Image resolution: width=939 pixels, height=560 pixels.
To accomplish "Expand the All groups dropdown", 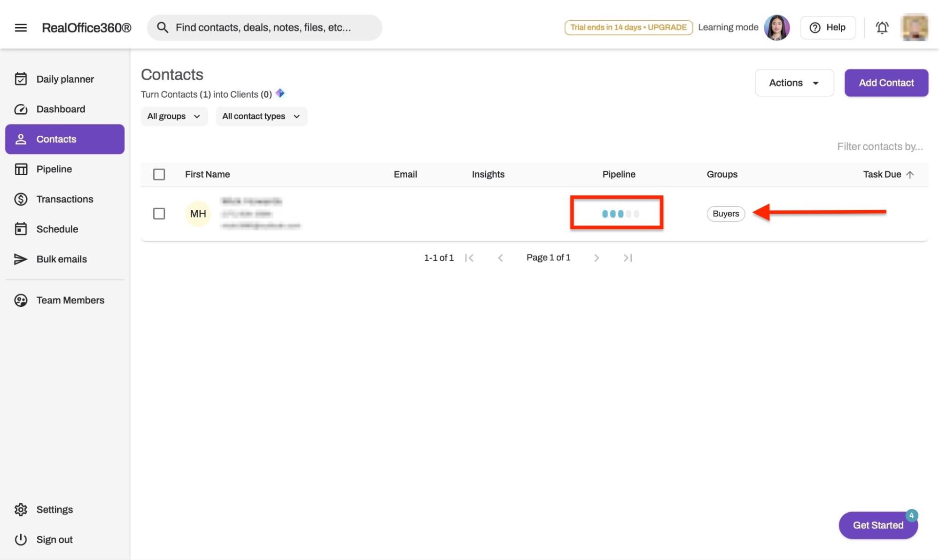I will [x=174, y=117].
